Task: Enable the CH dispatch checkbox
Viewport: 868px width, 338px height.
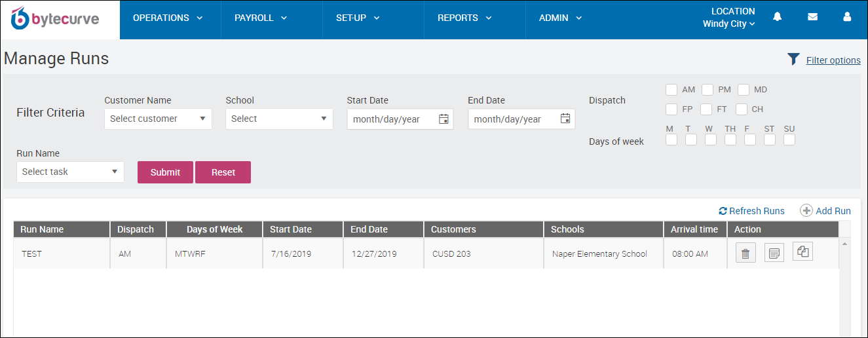Action: [741, 109]
